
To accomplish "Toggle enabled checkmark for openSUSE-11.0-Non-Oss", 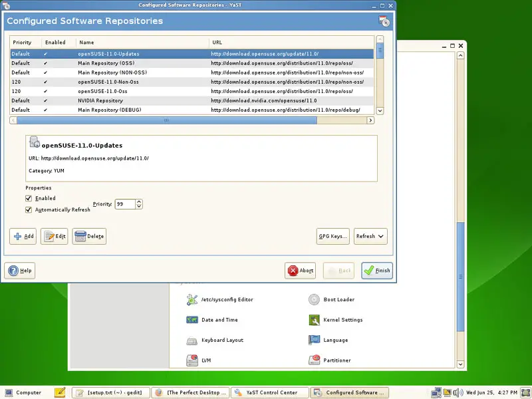I will (x=45, y=82).
